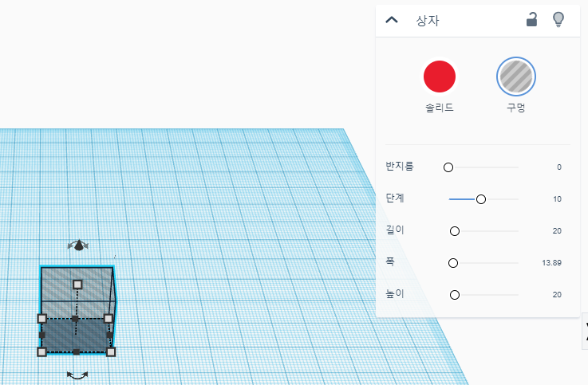This screenshot has height=385, width=588.
Task: Click the 길이 slider handle
Action: tap(455, 231)
